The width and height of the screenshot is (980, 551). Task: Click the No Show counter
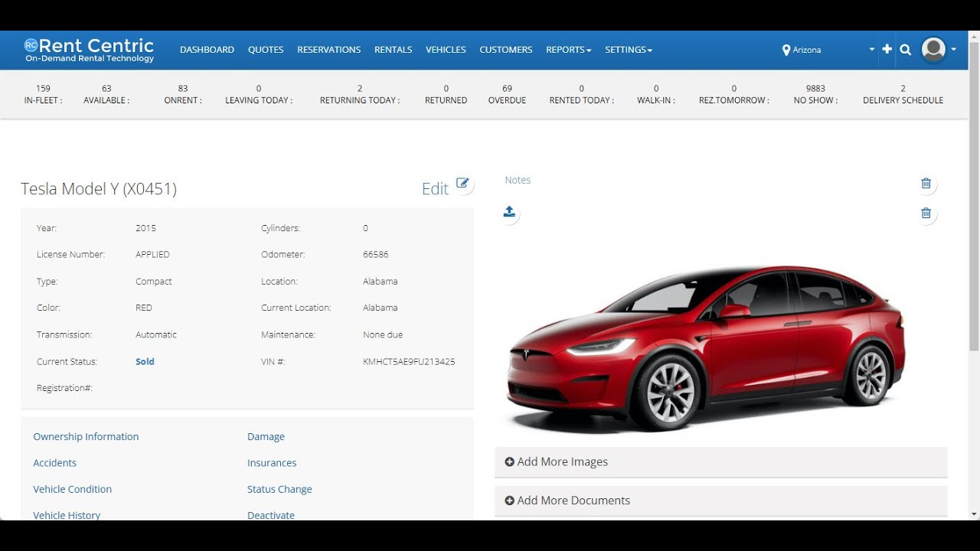point(815,94)
